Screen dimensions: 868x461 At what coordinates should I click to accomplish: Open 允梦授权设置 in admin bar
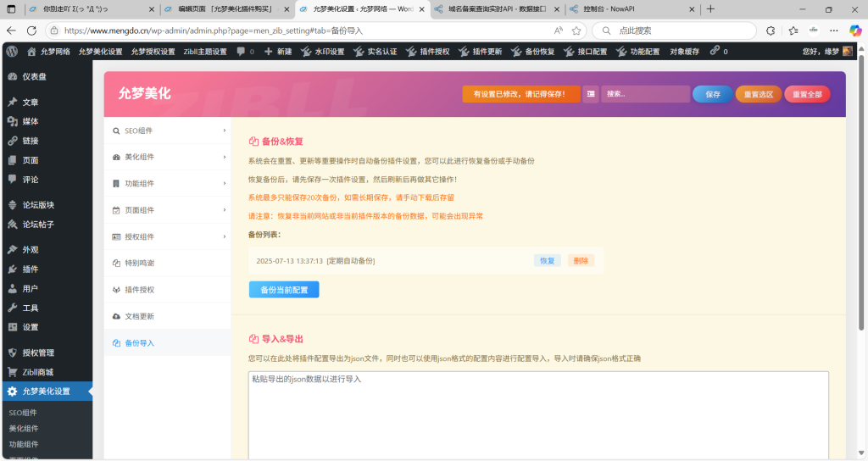point(153,52)
